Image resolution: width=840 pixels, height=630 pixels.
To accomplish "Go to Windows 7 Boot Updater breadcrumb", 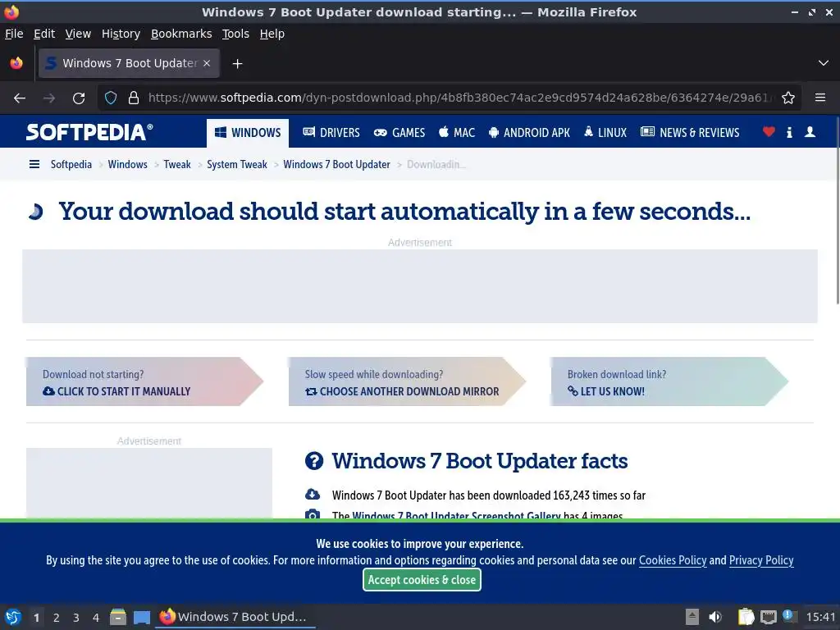I will tap(336, 164).
